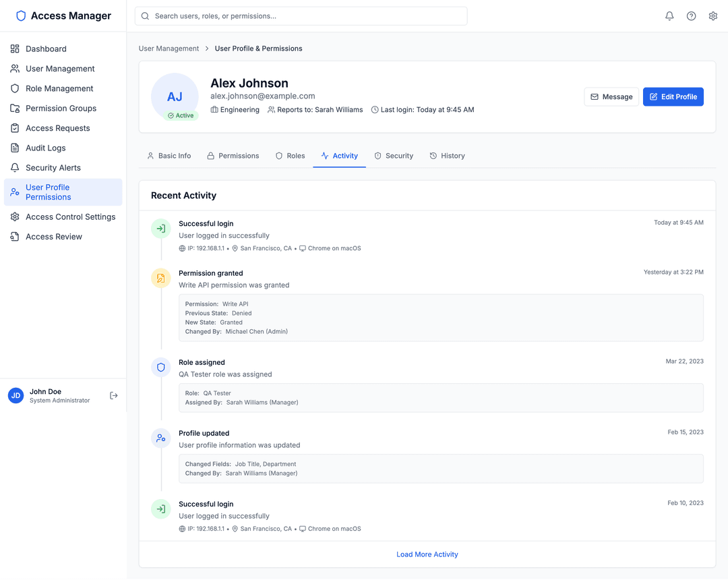Screen dimensions: 728x580
Task: Click John Doe's JD avatar badge
Action: pos(16,395)
